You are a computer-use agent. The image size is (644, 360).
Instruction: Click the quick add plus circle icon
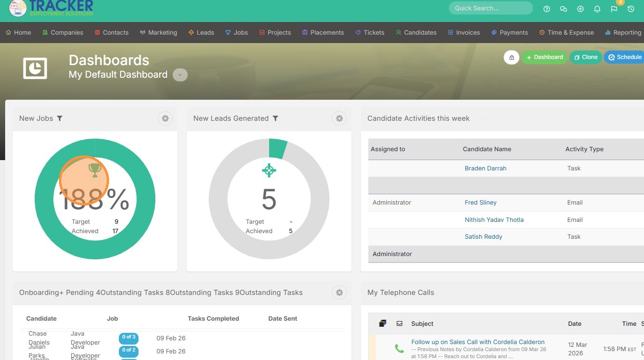[x=580, y=9]
